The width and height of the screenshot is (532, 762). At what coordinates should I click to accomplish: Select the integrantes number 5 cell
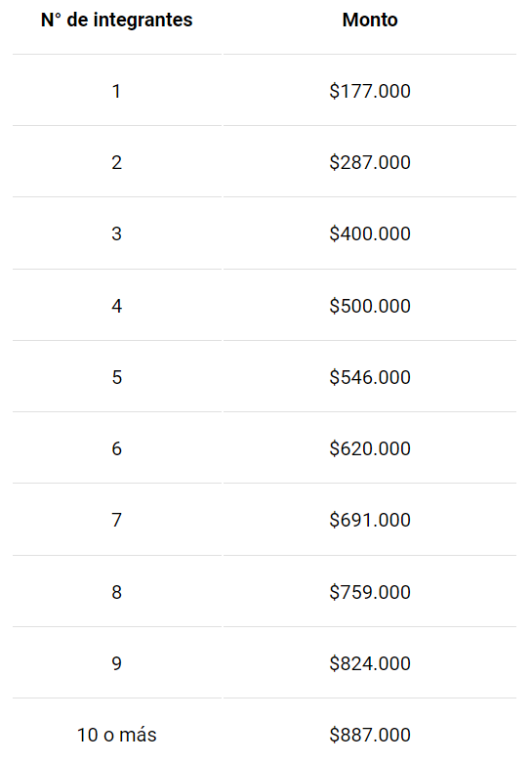pos(116,377)
